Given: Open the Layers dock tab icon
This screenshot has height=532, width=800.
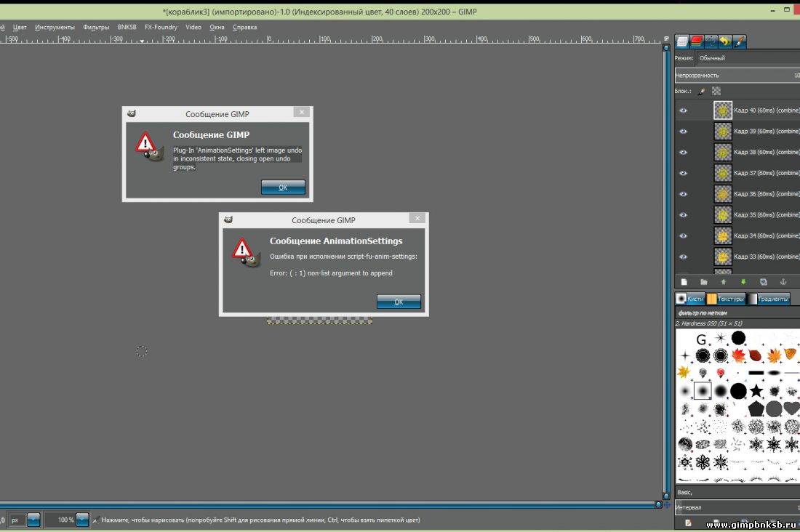Looking at the screenshot, I should [x=682, y=41].
